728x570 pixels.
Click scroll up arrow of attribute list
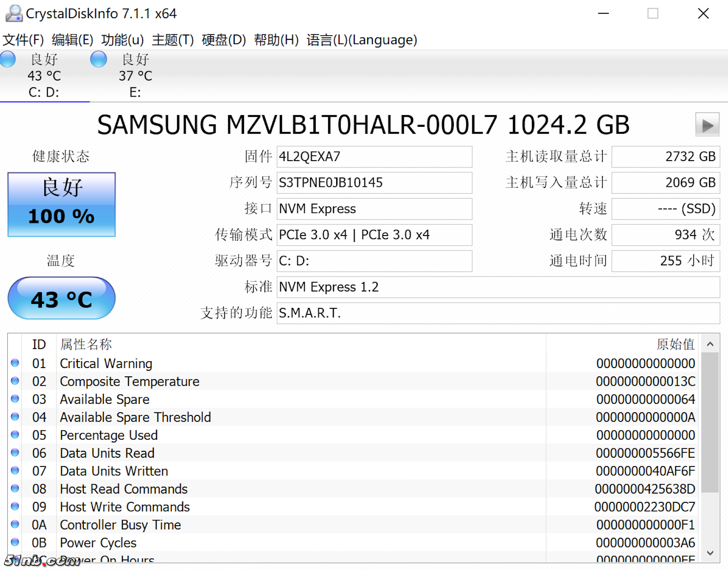point(710,344)
